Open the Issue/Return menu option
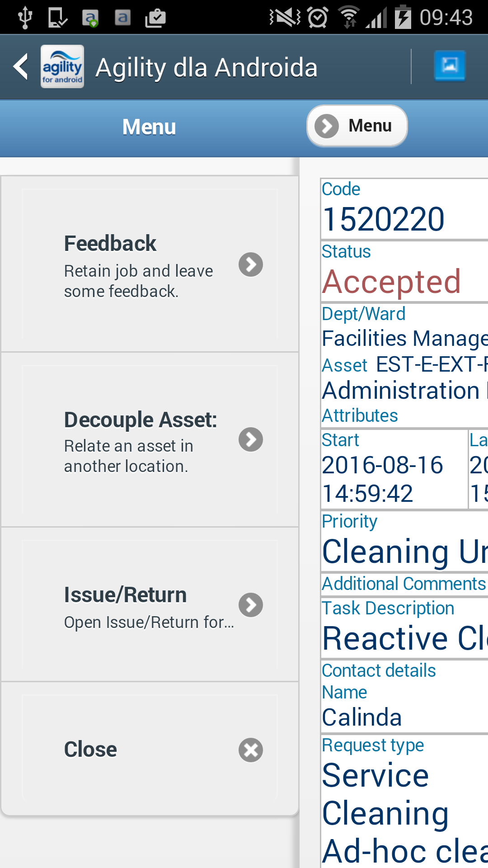The image size is (488, 868). [x=136, y=605]
